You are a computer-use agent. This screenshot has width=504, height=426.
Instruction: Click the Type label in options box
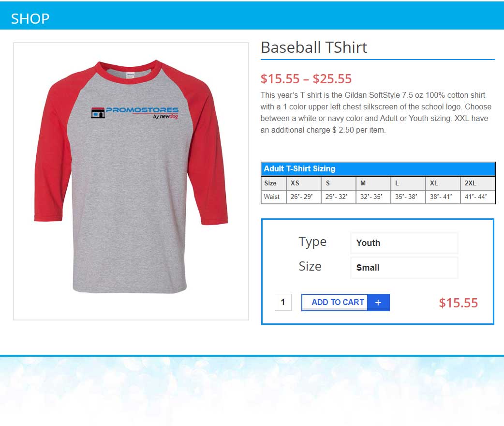coord(312,242)
